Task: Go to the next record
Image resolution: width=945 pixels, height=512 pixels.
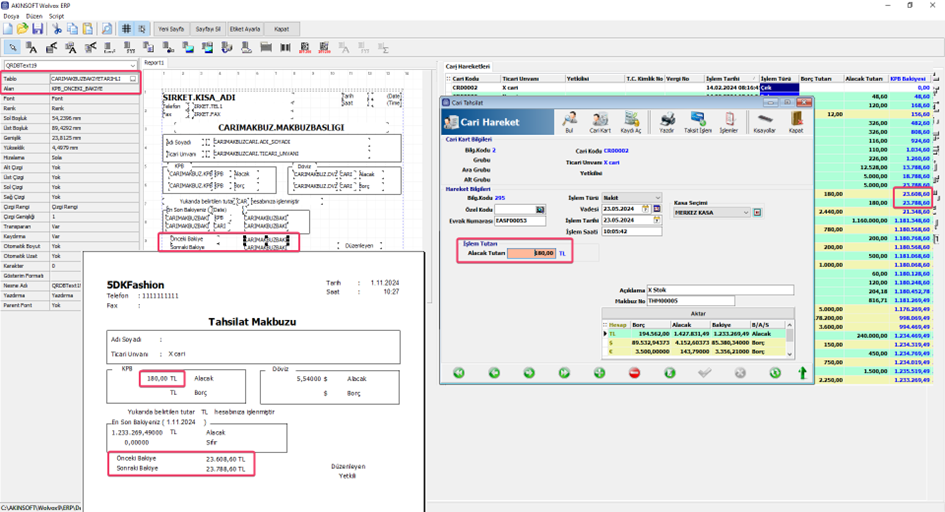Action: (x=529, y=373)
